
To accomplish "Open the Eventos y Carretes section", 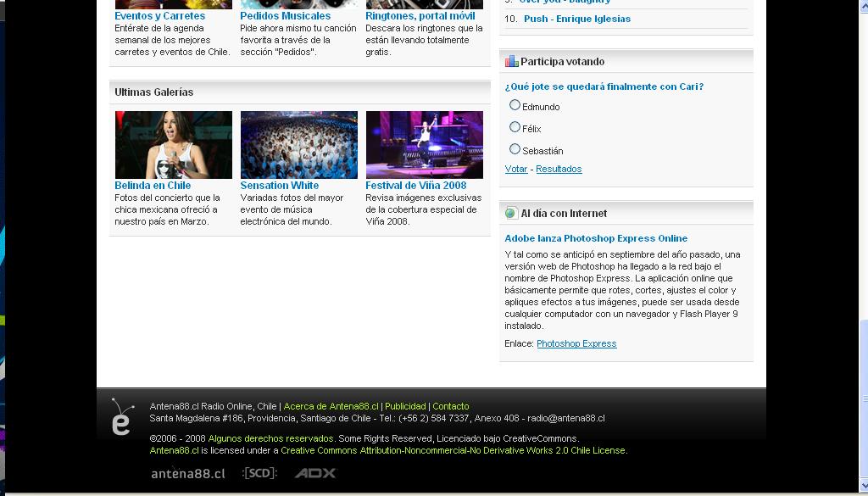I will [x=160, y=16].
